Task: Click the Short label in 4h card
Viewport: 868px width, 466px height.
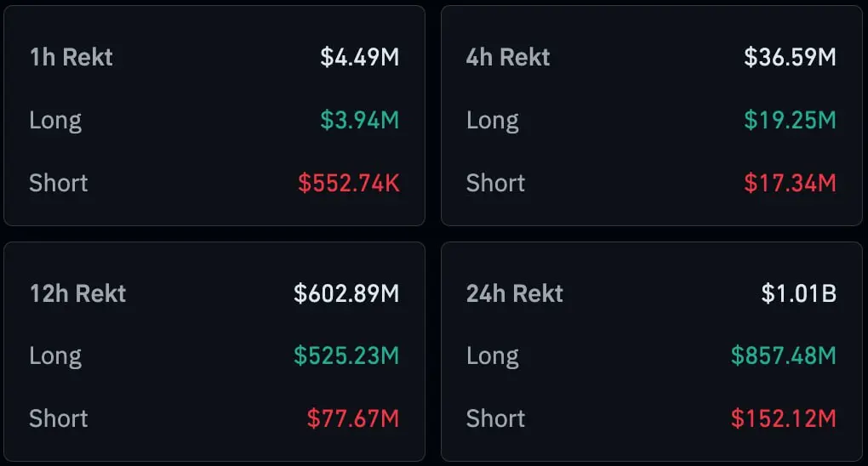Action: pyautogui.click(x=495, y=183)
